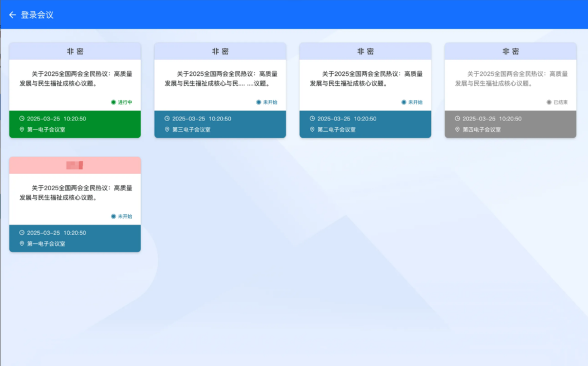588x366 pixels.
Task: Click the 2025-03-25 time on the green card
Action: [x=56, y=119]
